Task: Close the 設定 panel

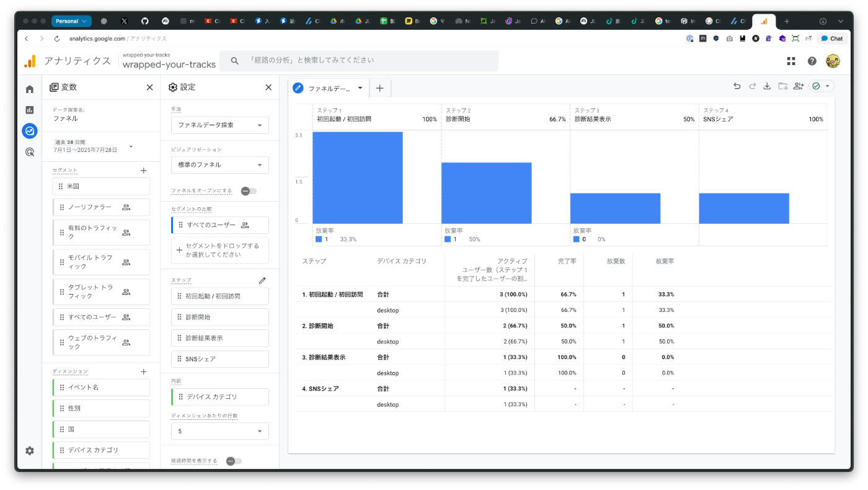Action: [268, 87]
